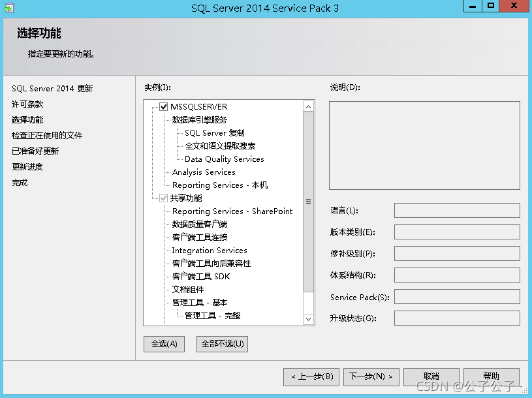Select the 数据库引擎服务 tree item
The image size is (532, 398).
(x=200, y=119)
